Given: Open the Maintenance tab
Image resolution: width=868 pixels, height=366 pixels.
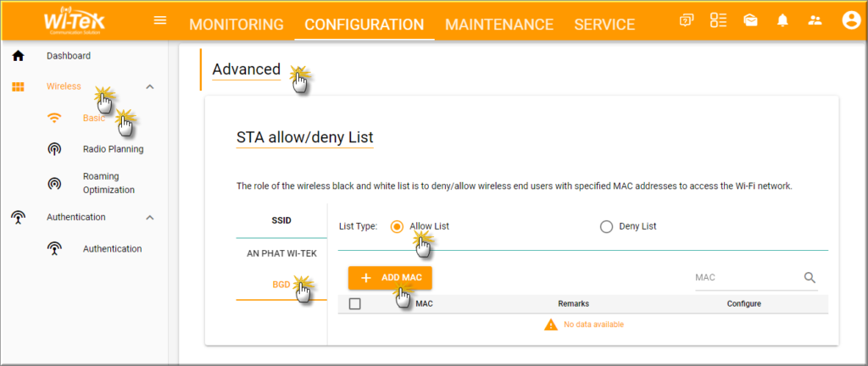Looking at the screenshot, I should click(x=498, y=25).
